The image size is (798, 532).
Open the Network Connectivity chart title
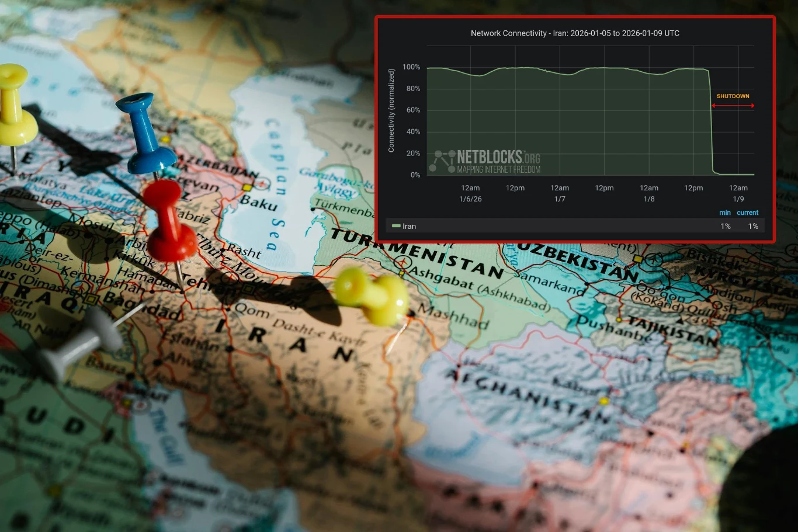[x=575, y=33]
